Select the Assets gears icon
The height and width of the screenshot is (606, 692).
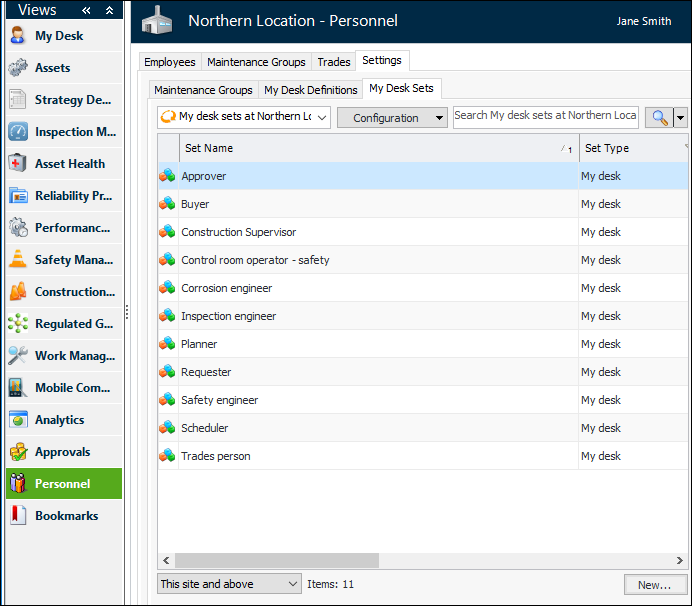tap(18, 68)
